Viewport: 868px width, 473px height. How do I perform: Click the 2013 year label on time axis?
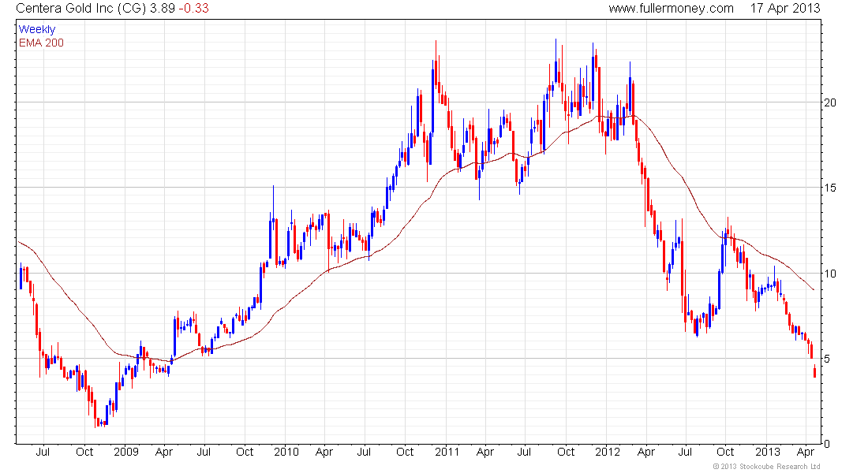(768, 452)
